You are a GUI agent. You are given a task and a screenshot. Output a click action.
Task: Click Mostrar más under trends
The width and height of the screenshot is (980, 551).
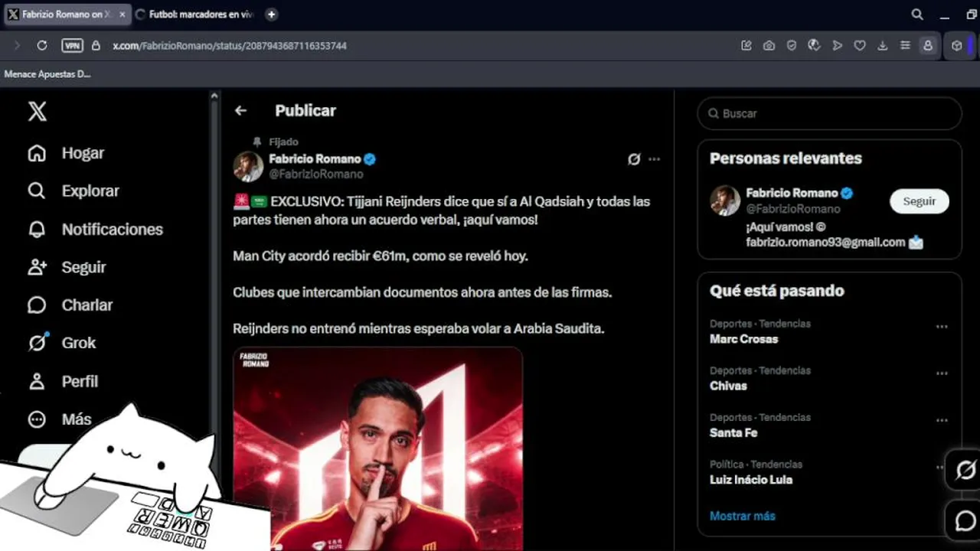pos(742,516)
